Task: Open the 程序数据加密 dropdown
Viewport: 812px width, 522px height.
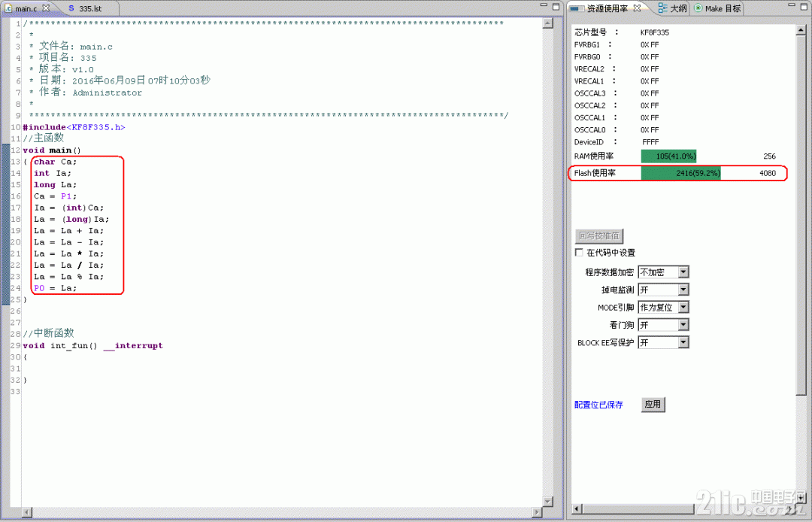Action: [683, 272]
